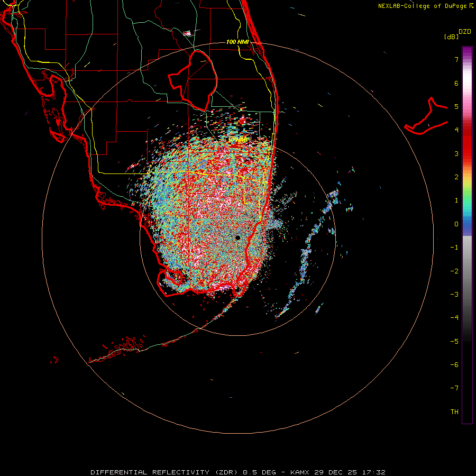This screenshot has width=476, height=476.
Task: Click the 2 dB label on color scale
Action: tap(456, 177)
